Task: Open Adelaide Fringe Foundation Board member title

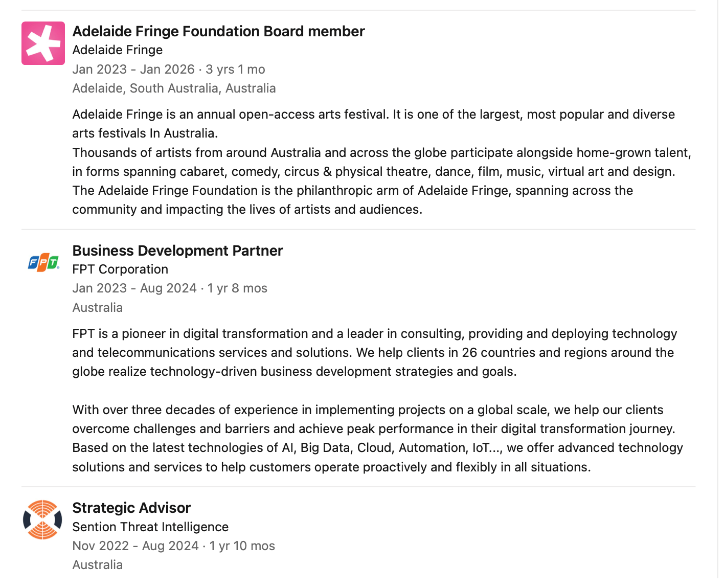Action: pos(218,31)
